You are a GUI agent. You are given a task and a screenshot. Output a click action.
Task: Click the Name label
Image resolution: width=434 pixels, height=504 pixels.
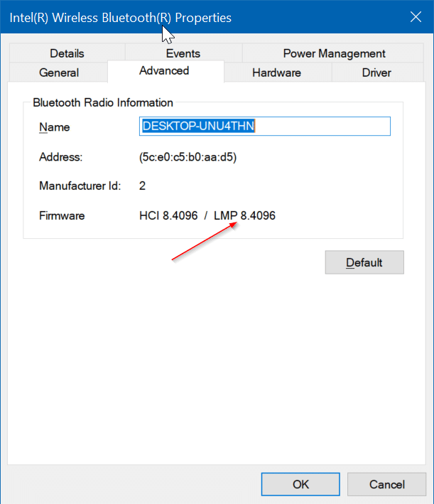[x=54, y=127]
